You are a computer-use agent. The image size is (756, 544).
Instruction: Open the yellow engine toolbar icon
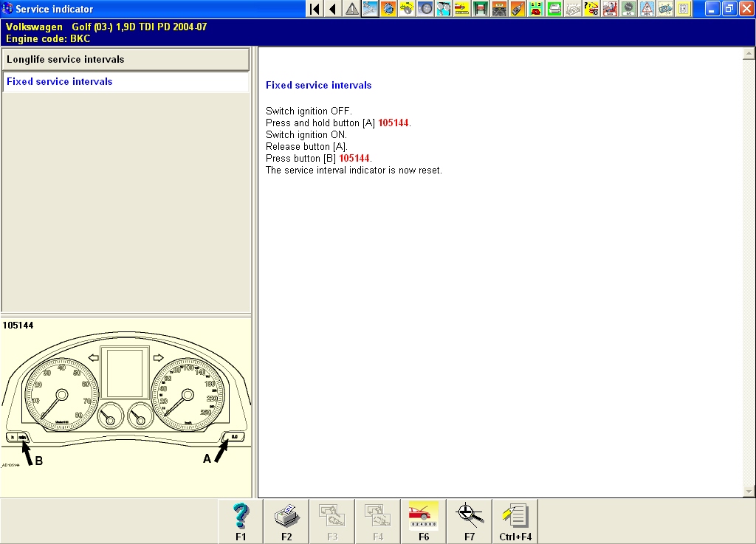407,9
